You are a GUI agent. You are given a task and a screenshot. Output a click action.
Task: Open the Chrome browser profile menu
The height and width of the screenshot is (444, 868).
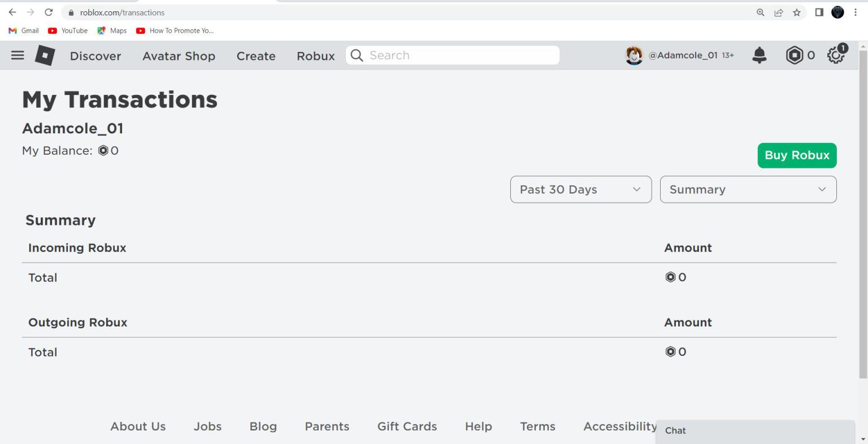[837, 12]
